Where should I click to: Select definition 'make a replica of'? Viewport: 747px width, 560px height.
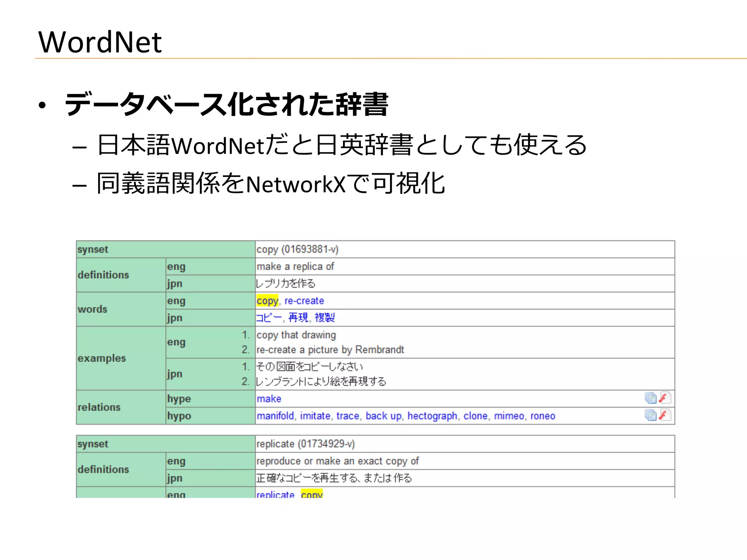pos(295,267)
